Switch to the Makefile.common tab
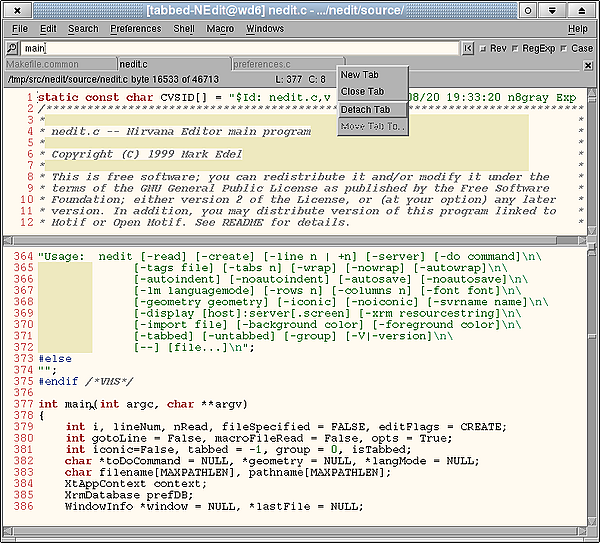Screen dimensions: 600x543 pos(60,64)
